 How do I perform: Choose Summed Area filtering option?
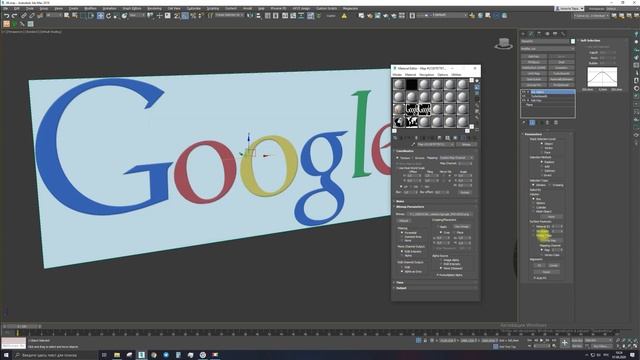pos(402,237)
